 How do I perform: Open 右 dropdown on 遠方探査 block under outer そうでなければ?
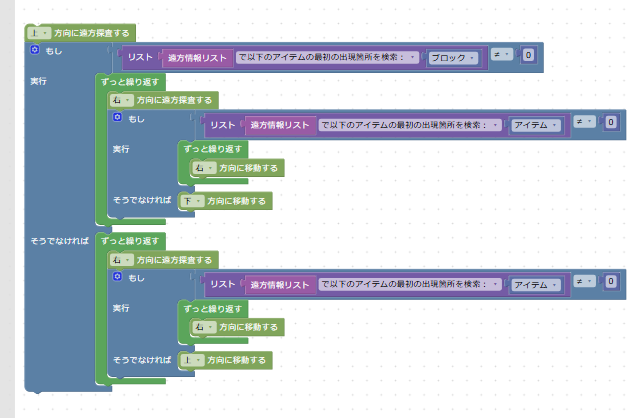pyautogui.click(x=121, y=260)
